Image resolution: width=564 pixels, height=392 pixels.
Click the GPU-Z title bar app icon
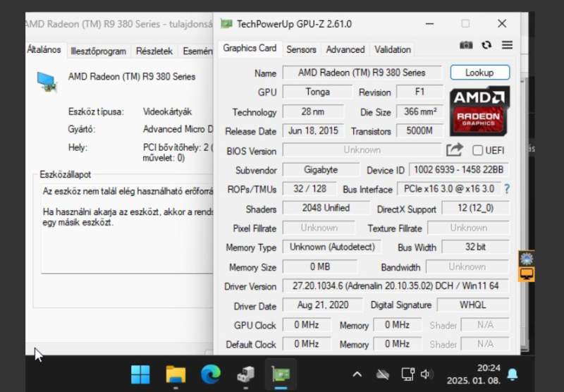[226, 24]
